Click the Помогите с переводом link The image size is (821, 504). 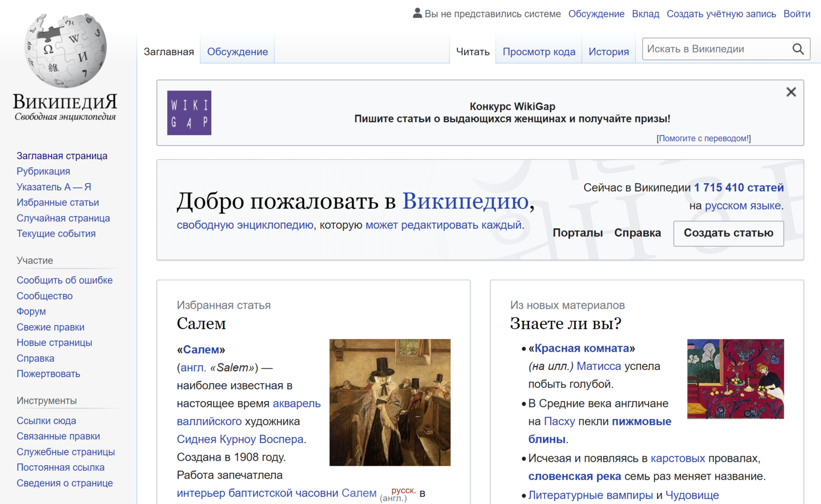704,138
